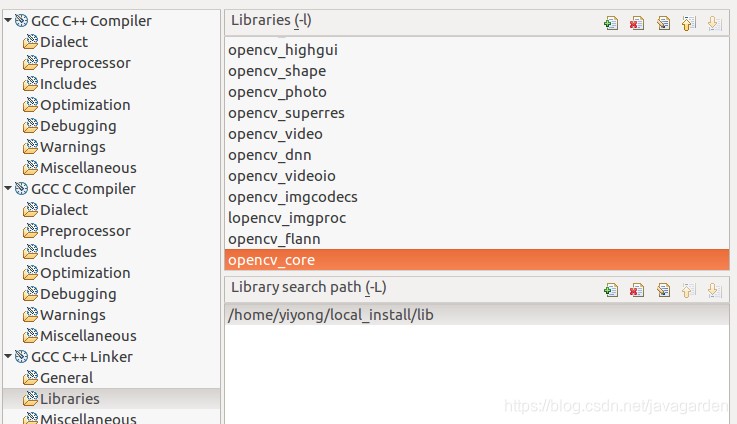Move Library search path entry down
Image resolution: width=737 pixels, height=424 pixels.
click(714, 290)
